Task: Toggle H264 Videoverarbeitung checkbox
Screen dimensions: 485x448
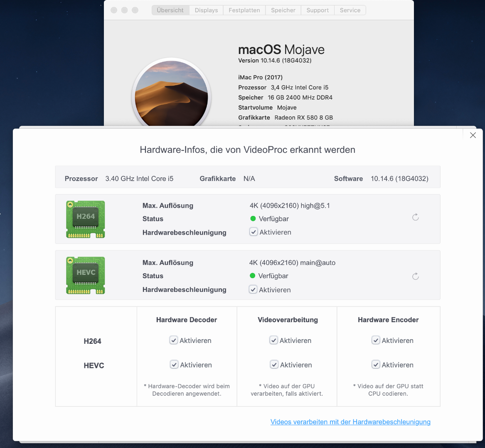Action: click(273, 340)
